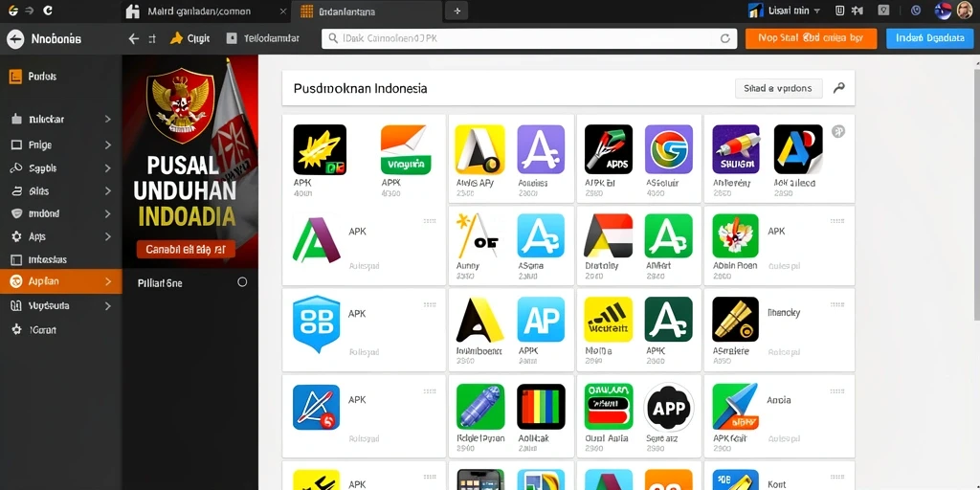Image resolution: width=980 pixels, height=490 pixels.
Task: Open the green and purple A APK icon
Action: point(316,239)
